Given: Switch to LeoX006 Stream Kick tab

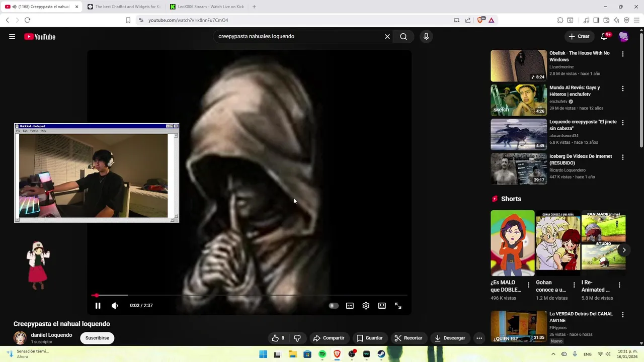Looking at the screenshot, I should [206, 7].
